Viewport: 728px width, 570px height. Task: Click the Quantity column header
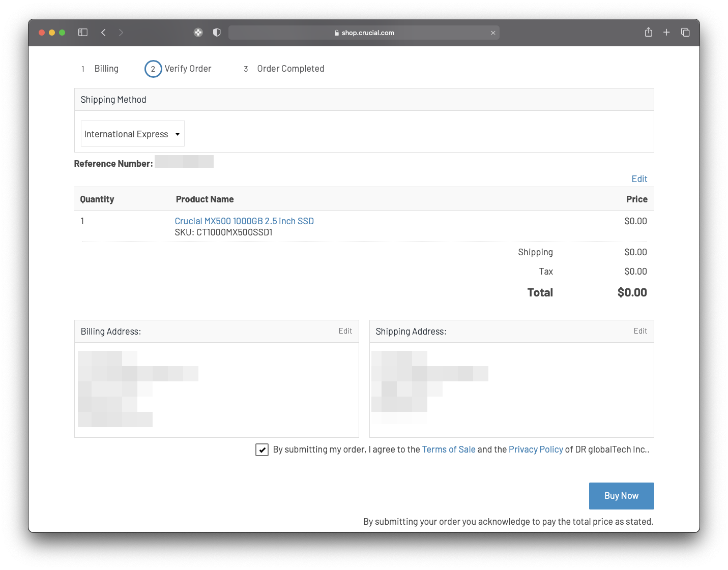click(97, 199)
